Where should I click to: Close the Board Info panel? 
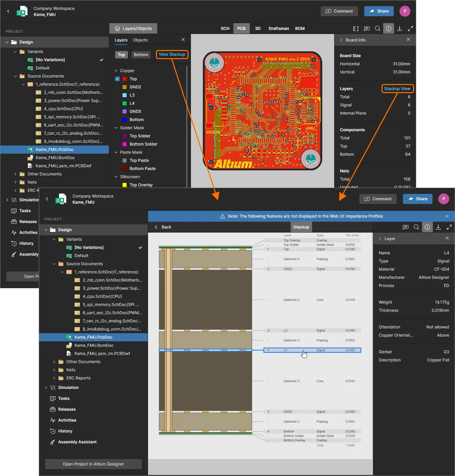click(x=408, y=40)
